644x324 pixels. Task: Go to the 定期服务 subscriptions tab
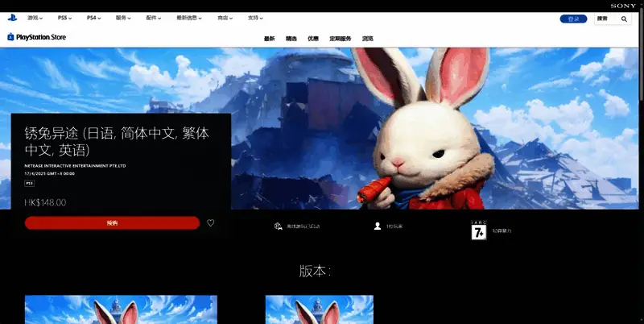click(341, 38)
